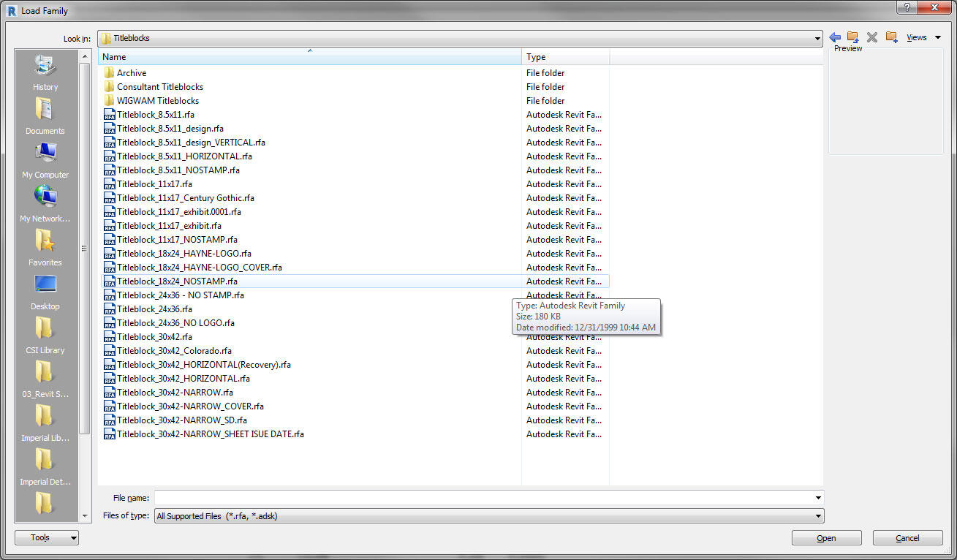This screenshot has height=560, width=957.
Task: Select the RFA icon of Titleblock_30x42.rfa
Action: click(110, 337)
